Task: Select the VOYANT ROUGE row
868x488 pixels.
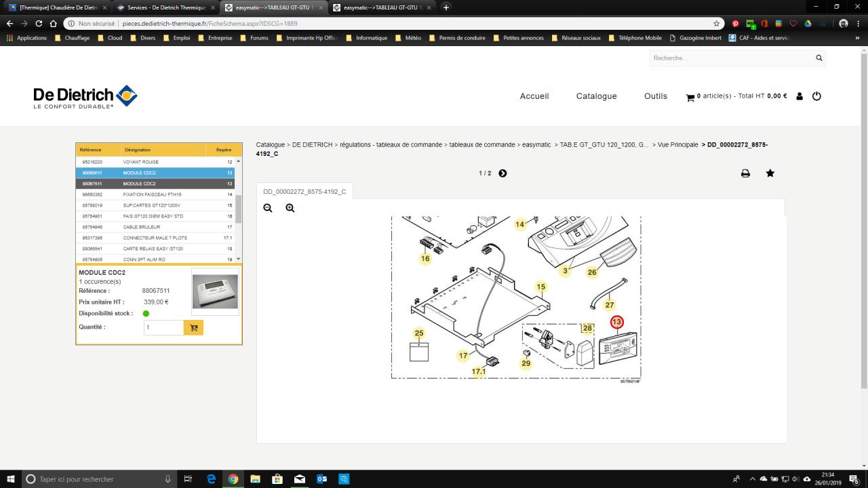Action: point(155,162)
